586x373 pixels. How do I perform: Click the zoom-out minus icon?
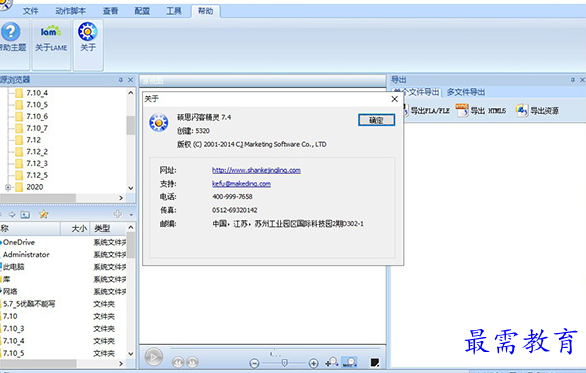[254, 363]
